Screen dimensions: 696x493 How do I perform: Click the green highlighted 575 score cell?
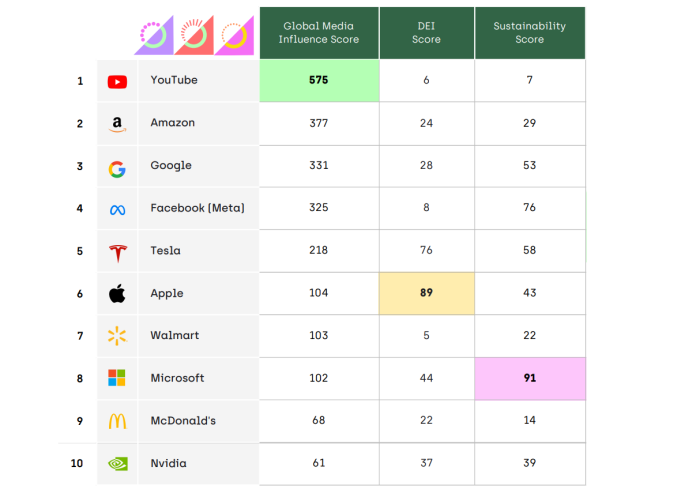(319, 80)
